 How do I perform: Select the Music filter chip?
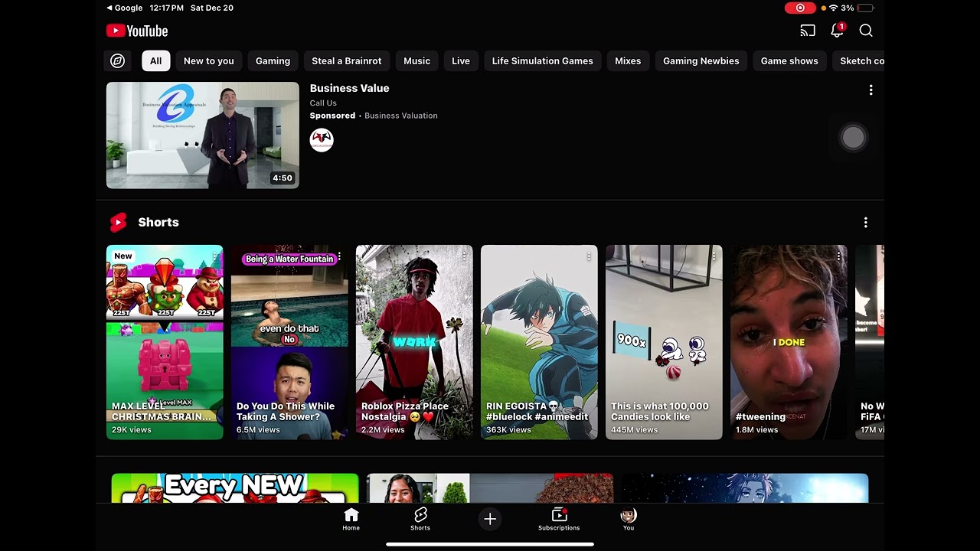click(416, 60)
